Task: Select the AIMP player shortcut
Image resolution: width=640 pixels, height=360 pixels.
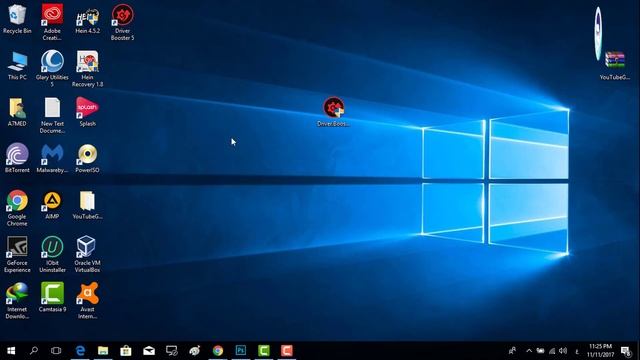Action: click(x=52, y=205)
